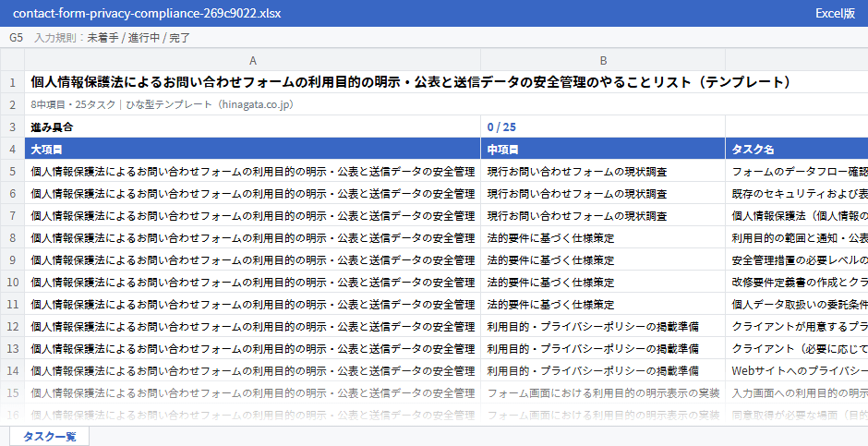The image size is (868, 446).
Task: Select フォームのデータフロー確認 task cell
Action: click(x=797, y=171)
